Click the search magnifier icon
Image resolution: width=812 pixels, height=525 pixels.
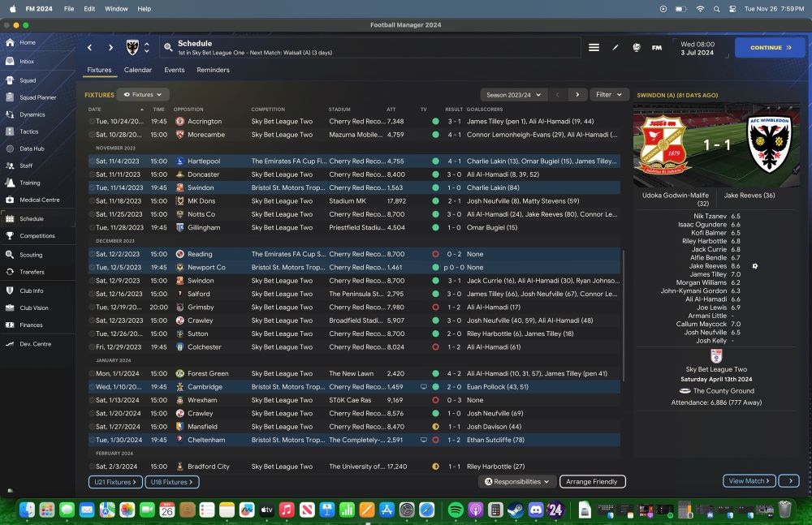point(168,48)
